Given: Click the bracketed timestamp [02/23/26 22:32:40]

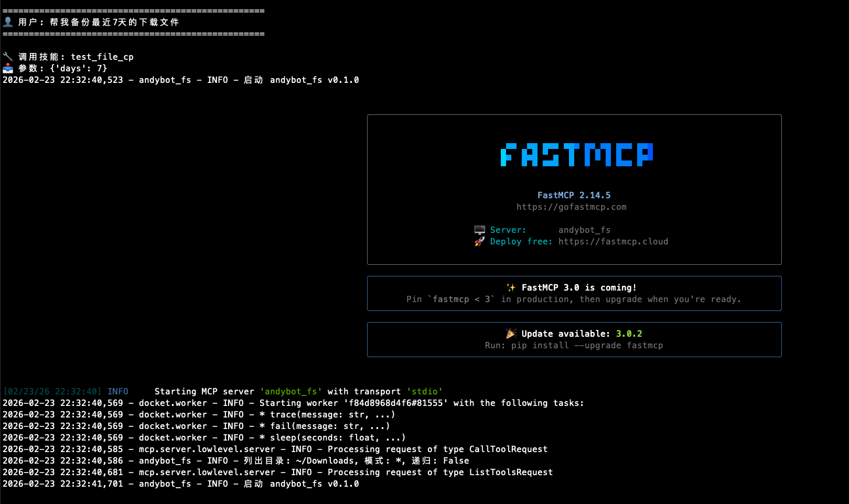Looking at the screenshot, I should 52,391.
